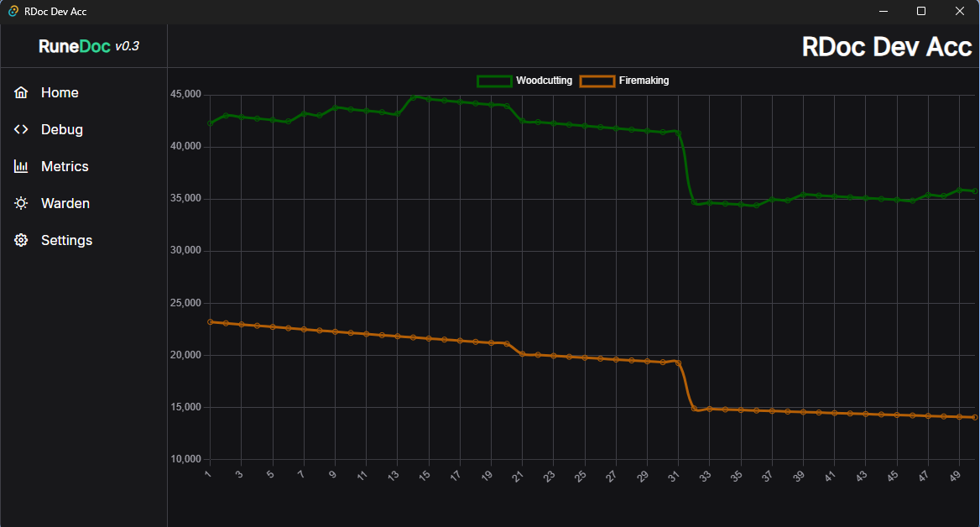Click the Settings gear icon
Image resolution: width=980 pixels, height=527 pixels.
[x=21, y=240]
